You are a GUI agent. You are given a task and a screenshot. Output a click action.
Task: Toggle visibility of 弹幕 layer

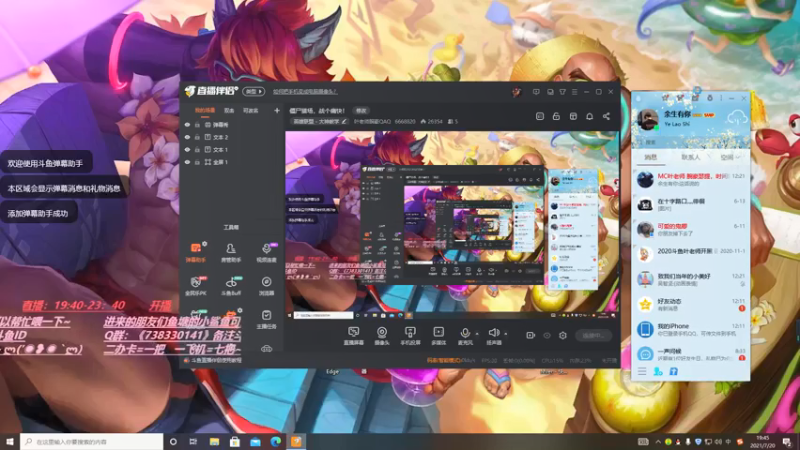tap(187, 124)
